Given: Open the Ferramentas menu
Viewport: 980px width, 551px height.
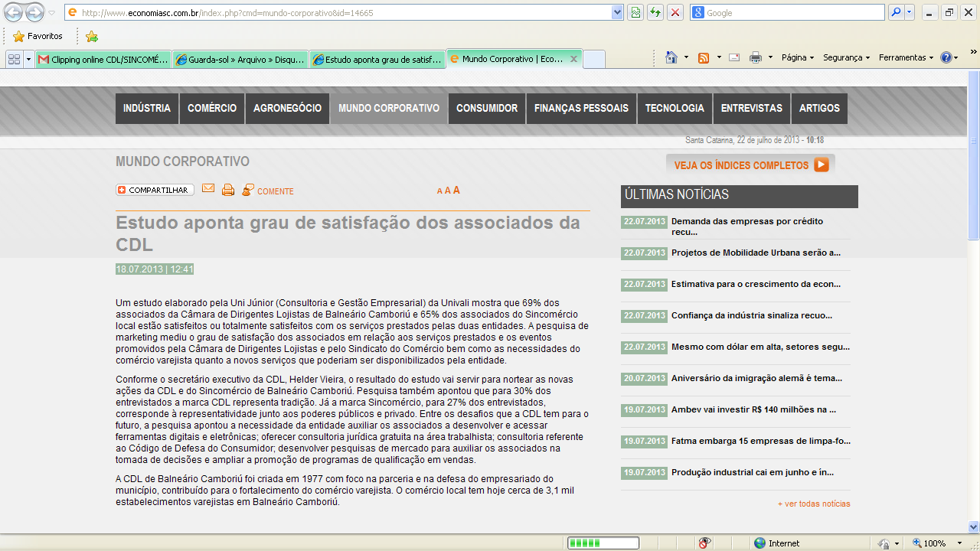Looking at the screenshot, I should (906, 57).
